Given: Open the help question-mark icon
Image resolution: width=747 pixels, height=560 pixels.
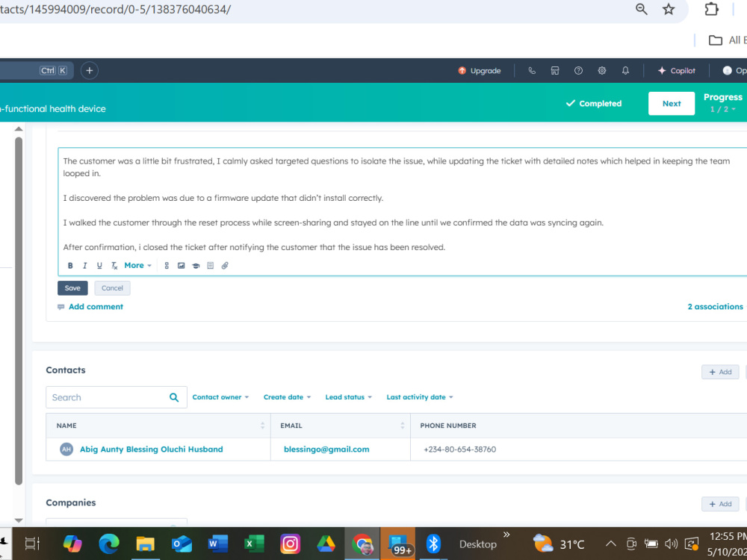Looking at the screenshot, I should coord(578,70).
